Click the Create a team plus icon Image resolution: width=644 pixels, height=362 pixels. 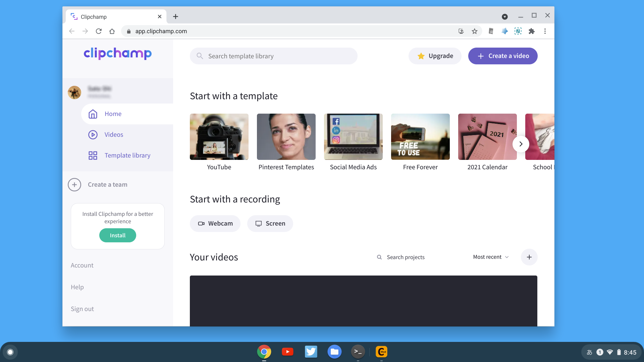[74, 185]
